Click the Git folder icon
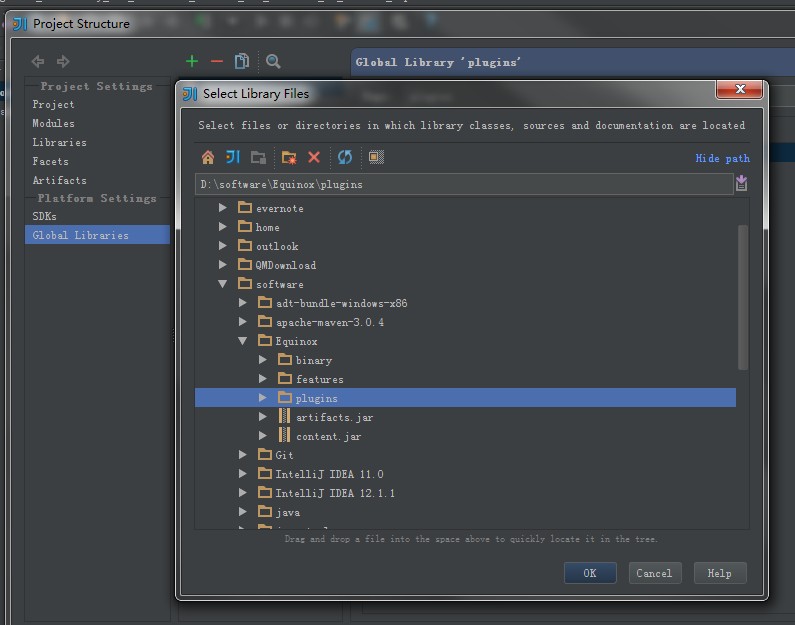Viewport: 795px width, 625px height. coord(265,454)
